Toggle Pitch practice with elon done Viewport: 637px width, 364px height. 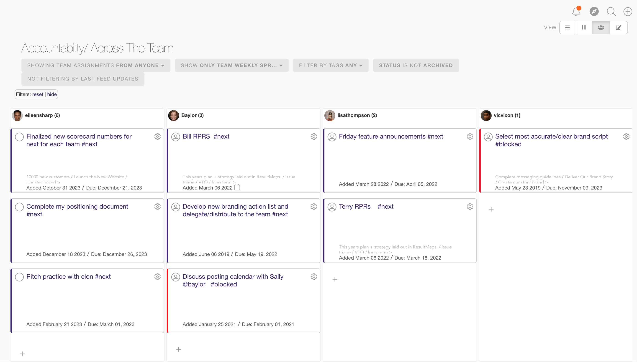click(19, 277)
